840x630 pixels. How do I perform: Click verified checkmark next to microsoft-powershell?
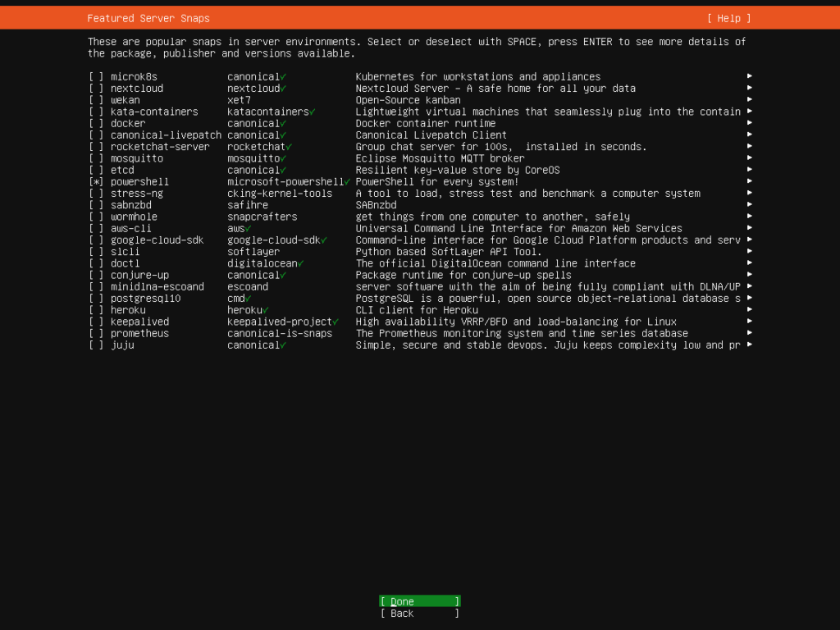pos(347,182)
